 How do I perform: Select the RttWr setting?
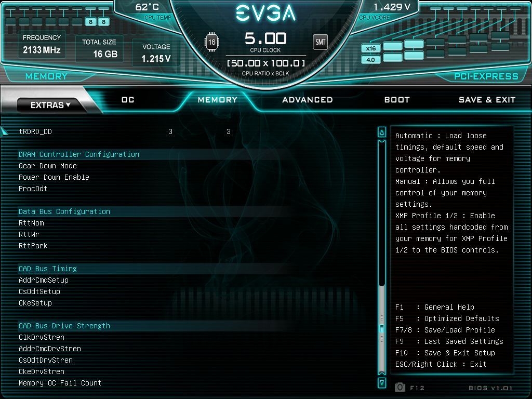pos(29,234)
